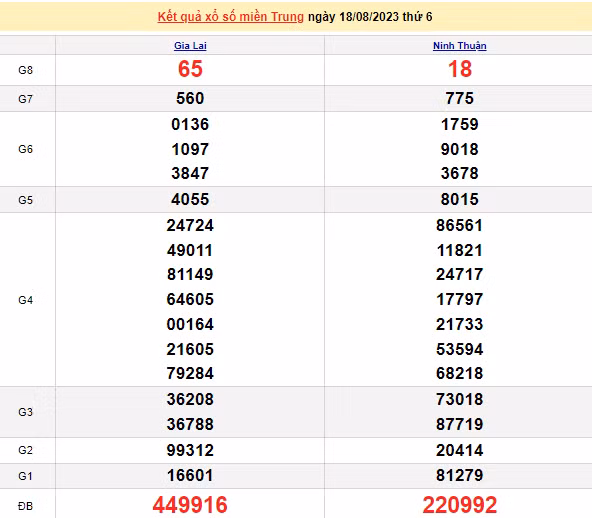Select Gia Lai G6 number 0136

[190, 125]
